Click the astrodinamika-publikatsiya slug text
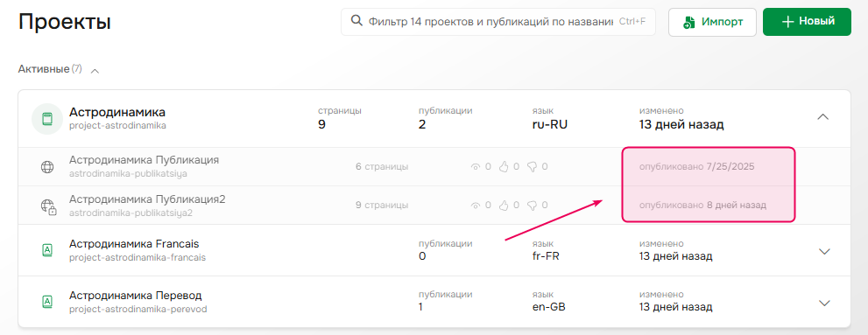Viewport: 868px width, 335px height. point(128,173)
